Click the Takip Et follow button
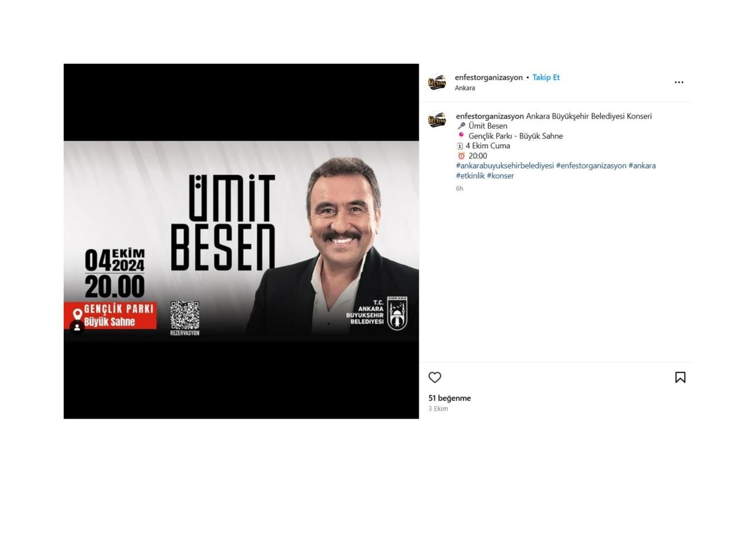756x535 pixels. (546, 77)
